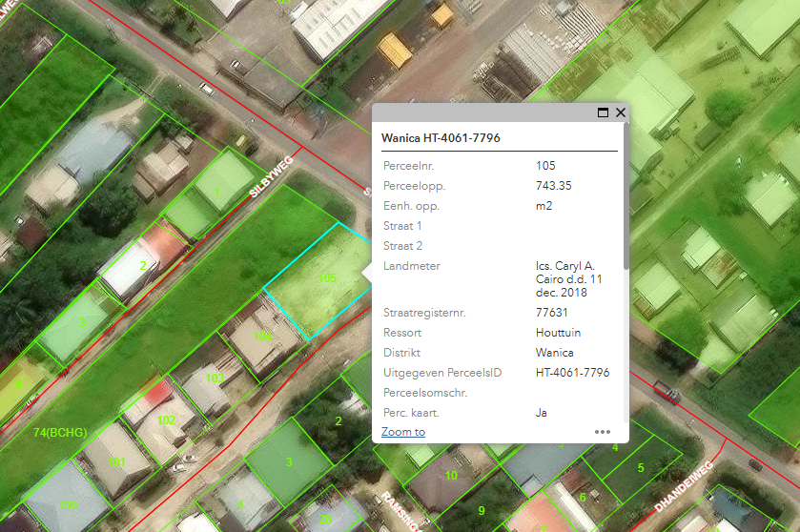Click the popup title Wanica HT-4061-7796

441,138
